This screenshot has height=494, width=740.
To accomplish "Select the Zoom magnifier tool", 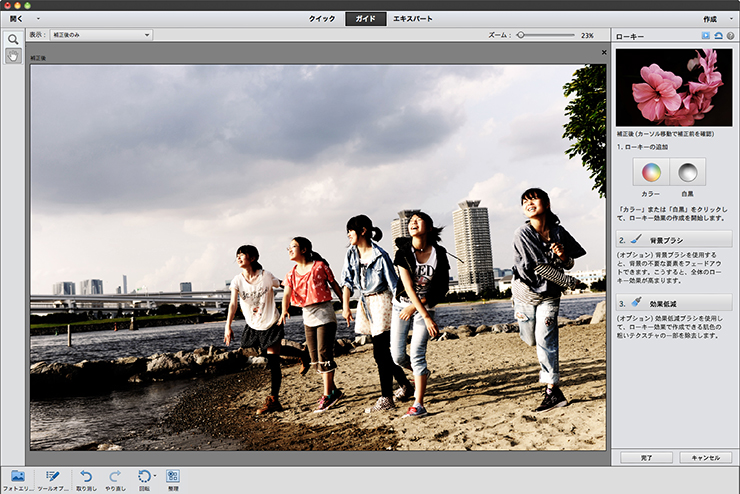I will [13, 39].
